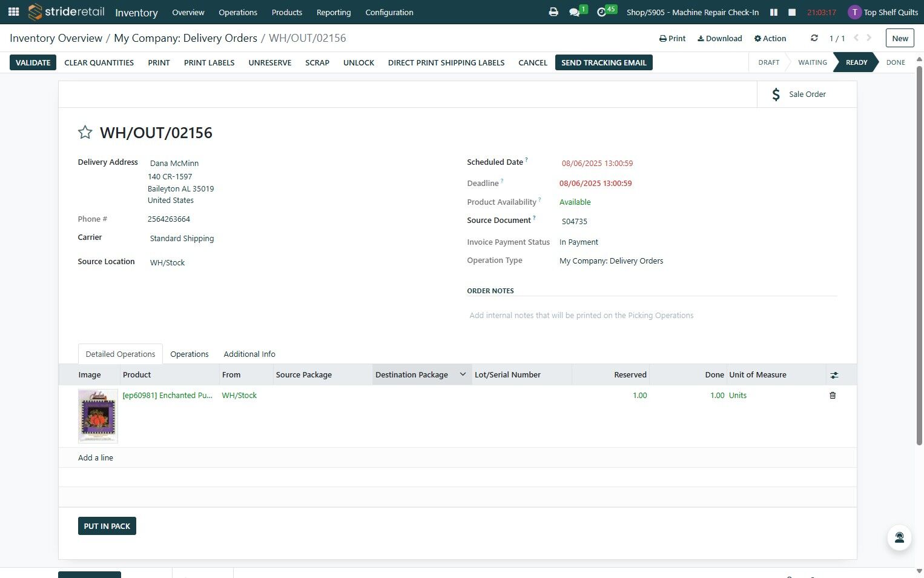The height and width of the screenshot is (578, 924).
Task: Click the Order Notes text area
Action: coord(652,315)
